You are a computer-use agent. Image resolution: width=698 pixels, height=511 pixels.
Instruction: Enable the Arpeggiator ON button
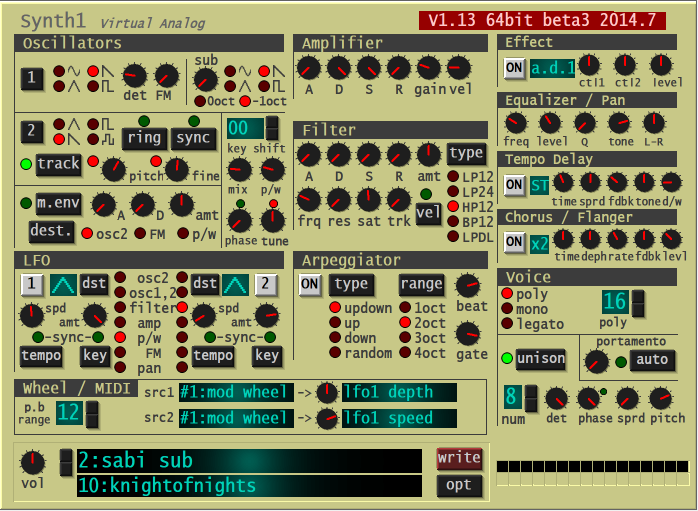310,284
